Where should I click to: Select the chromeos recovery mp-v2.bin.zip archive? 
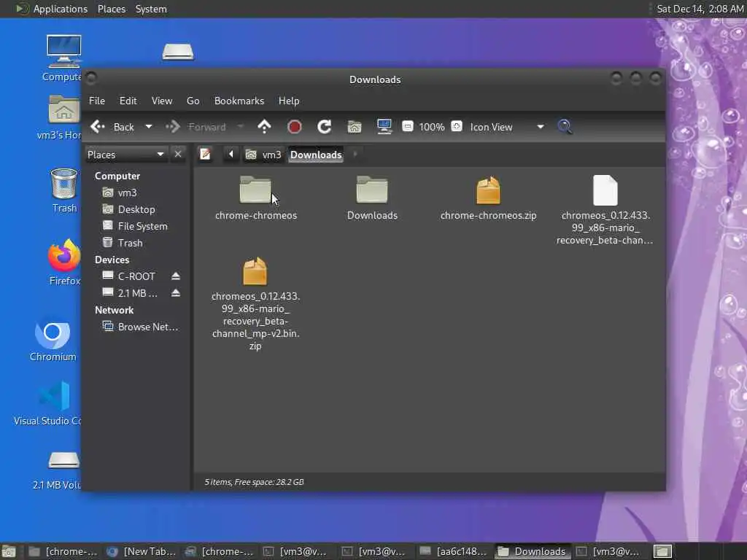pos(255,304)
